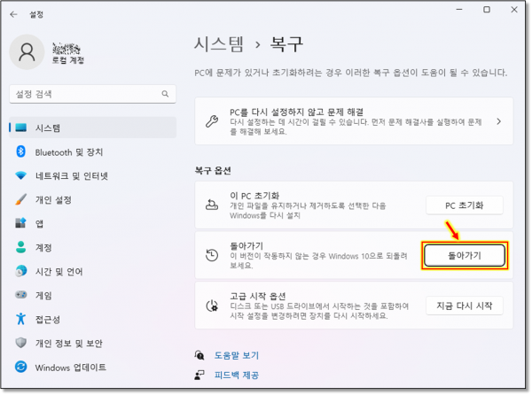The width and height of the screenshot is (532, 395).
Task: Open the 계정 accounts page
Action: pyautogui.click(x=44, y=248)
